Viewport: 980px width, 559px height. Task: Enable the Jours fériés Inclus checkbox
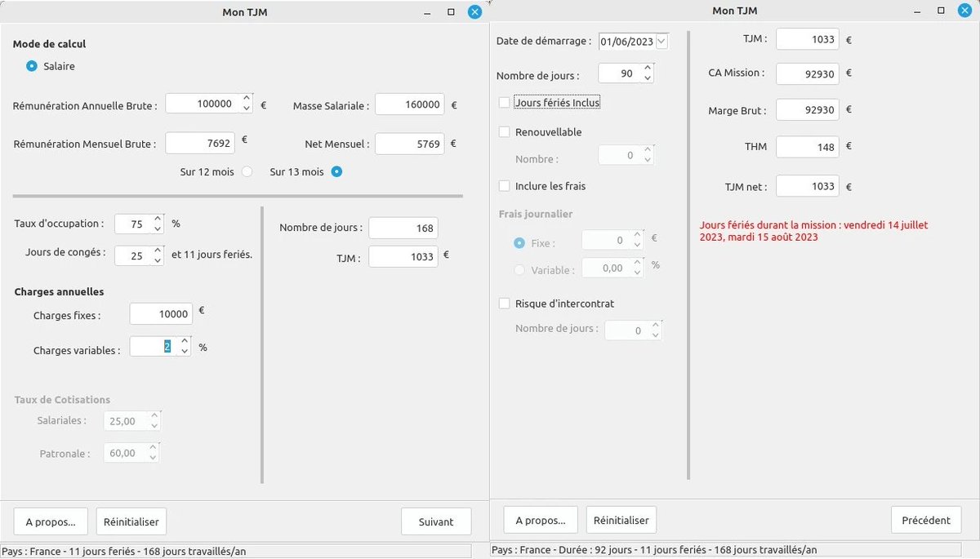(x=505, y=103)
